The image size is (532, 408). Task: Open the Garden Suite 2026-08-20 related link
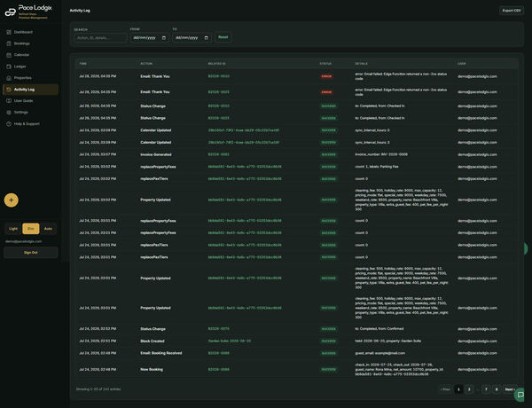point(230,341)
